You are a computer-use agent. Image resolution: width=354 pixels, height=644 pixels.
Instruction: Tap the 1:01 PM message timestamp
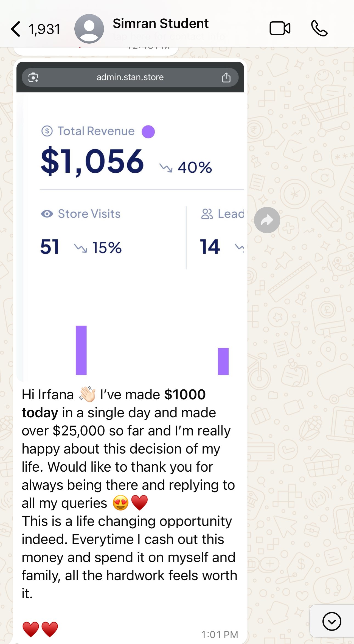220,634
